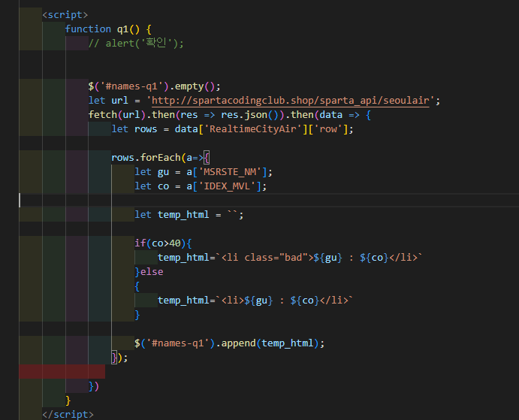Click the yellow closing brace of q1
The image size is (519, 420).
[68, 400]
